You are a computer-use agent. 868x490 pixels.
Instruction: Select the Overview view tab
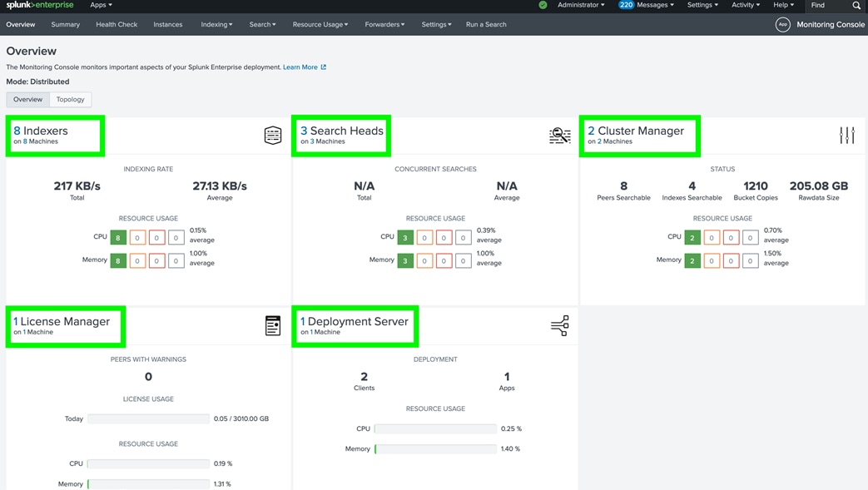(x=27, y=100)
